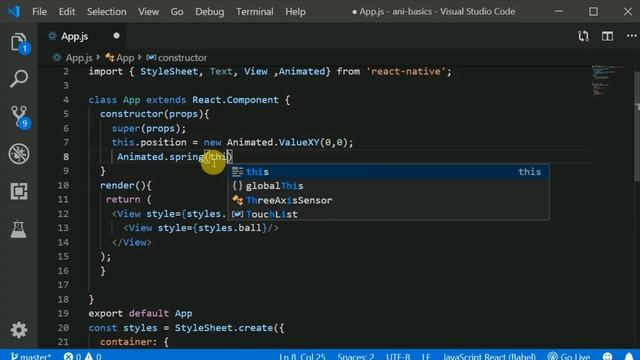Open the editor More Actions ellipsis
This screenshot has width=640, height=360.
pyautogui.click(x=631, y=36)
